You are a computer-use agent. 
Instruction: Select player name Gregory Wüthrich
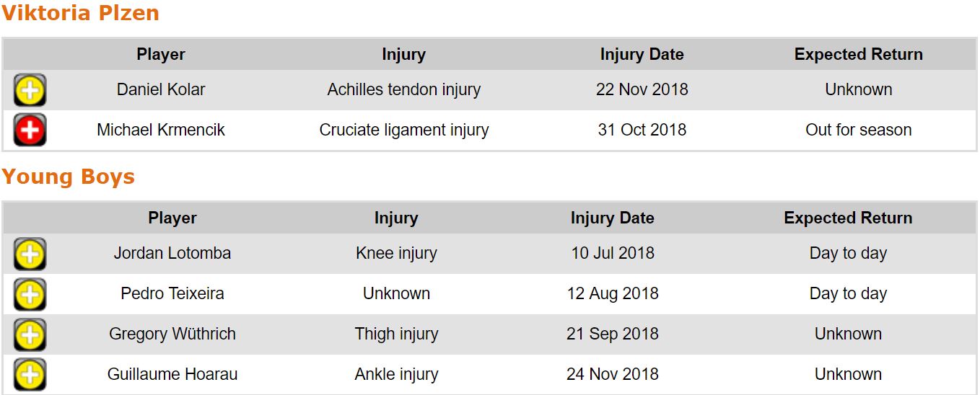[x=172, y=334]
